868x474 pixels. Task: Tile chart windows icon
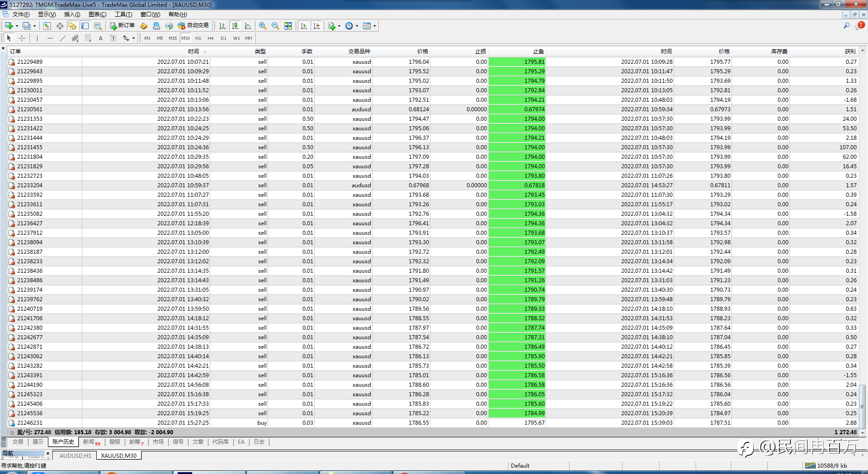point(288,26)
